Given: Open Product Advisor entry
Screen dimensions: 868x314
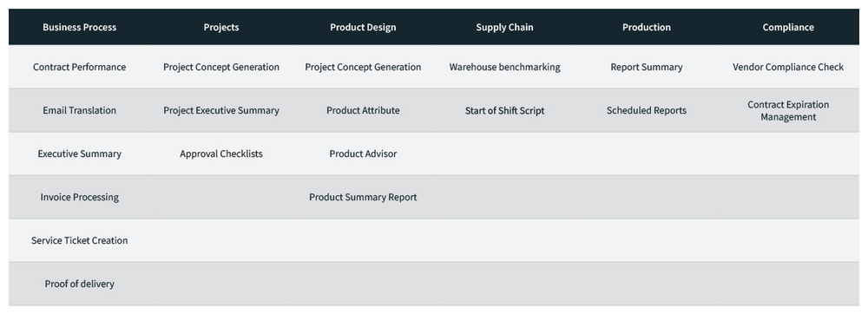Looking at the screenshot, I should click(363, 154).
